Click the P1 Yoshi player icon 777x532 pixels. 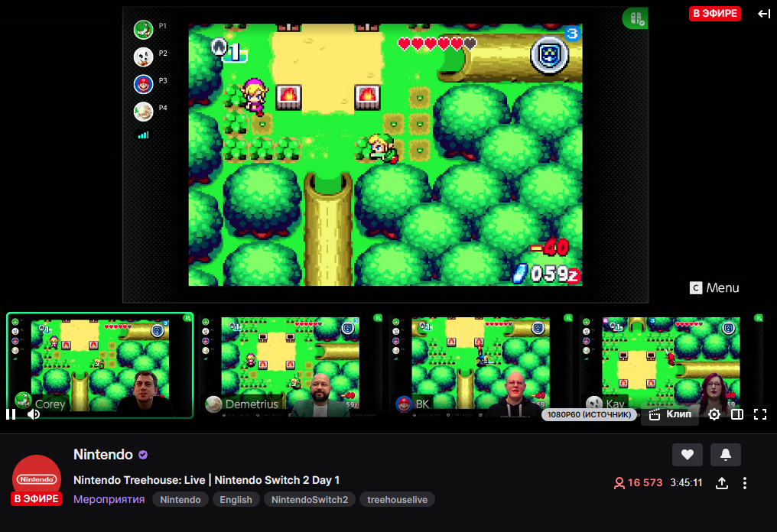pos(143,30)
